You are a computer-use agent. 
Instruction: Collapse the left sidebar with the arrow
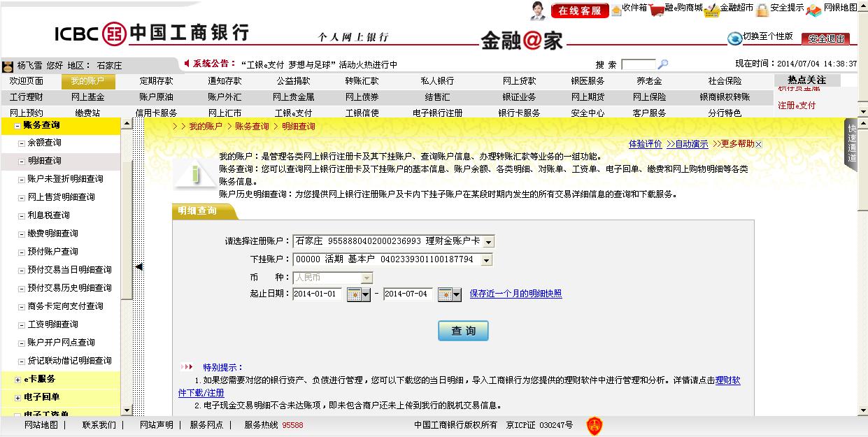coord(138,266)
